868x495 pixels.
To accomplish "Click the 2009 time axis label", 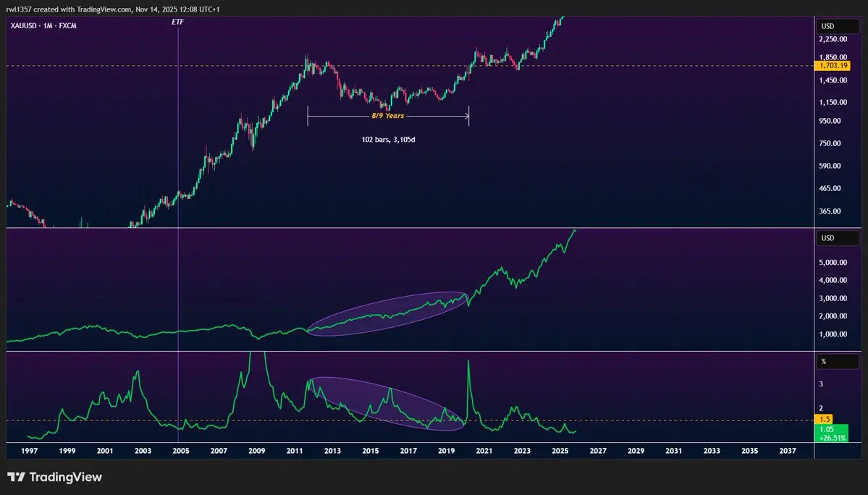I will click(x=257, y=451).
